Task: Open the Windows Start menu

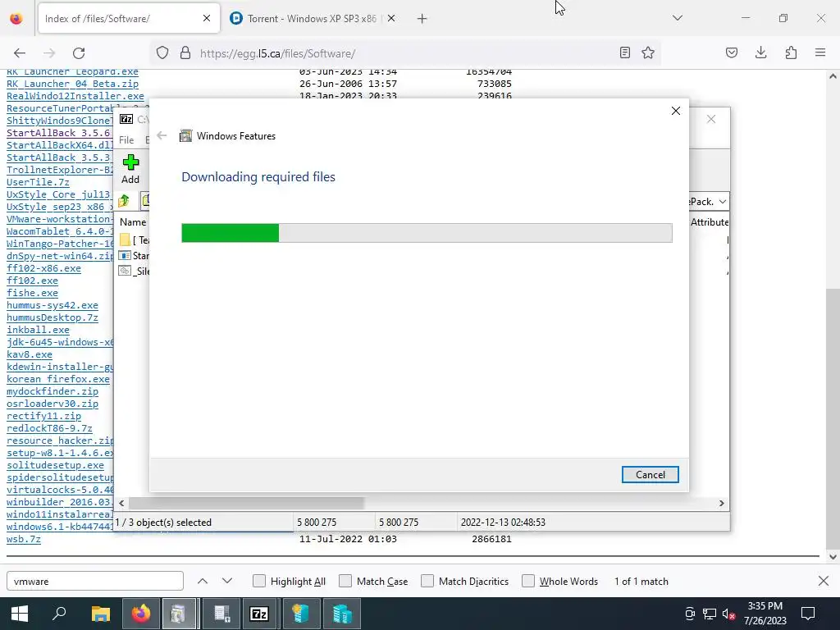Action: pos(20,614)
